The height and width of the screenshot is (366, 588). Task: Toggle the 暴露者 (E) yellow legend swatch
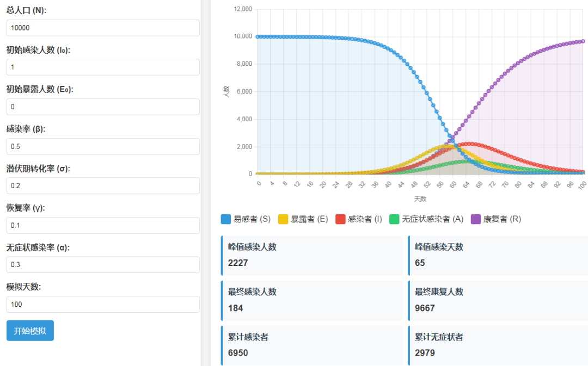[x=283, y=219]
